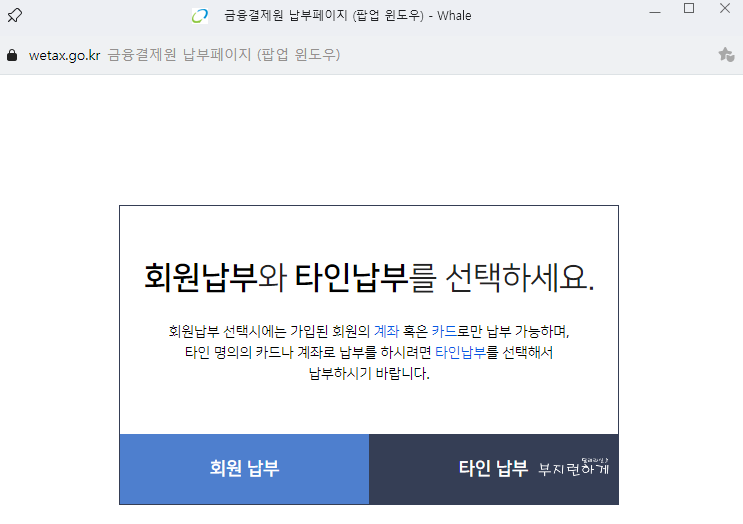743x524 pixels.
Task: Maximize the Whale popup window
Action: [x=689, y=9]
